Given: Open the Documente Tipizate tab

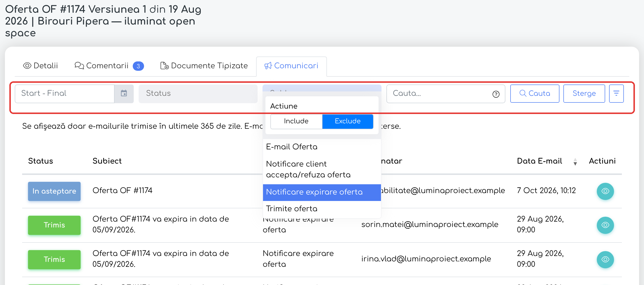Looking at the screenshot, I should coord(204,66).
